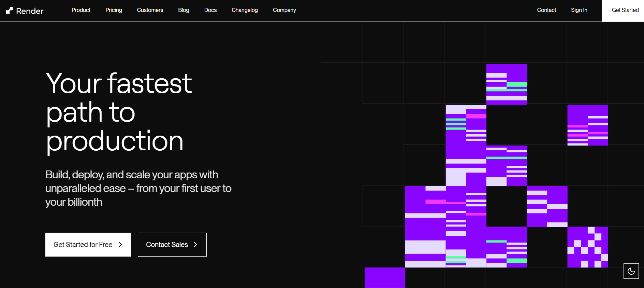Click Sign In
The image size is (644, 288).
579,10
